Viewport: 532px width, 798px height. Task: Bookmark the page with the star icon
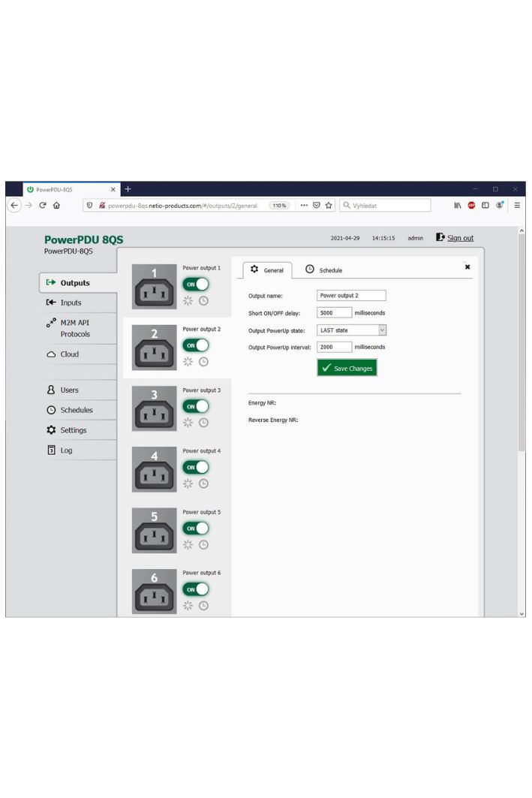click(x=328, y=205)
